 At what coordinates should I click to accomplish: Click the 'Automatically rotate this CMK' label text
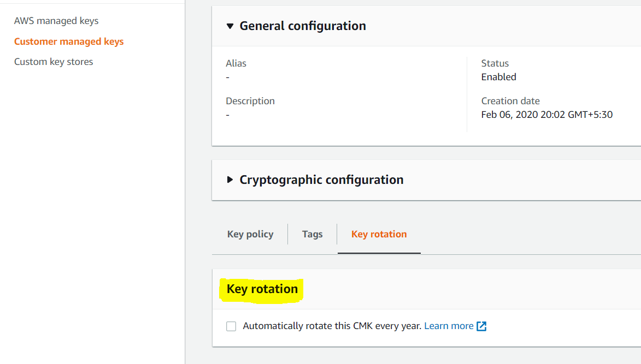332,326
